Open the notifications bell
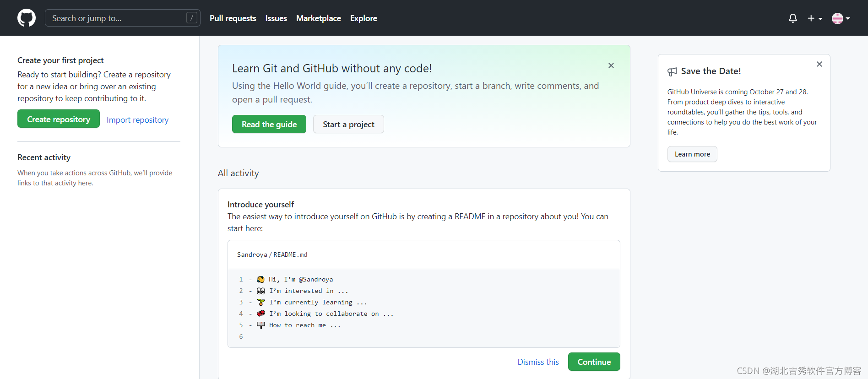Viewport: 868px width, 379px height. [x=793, y=18]
